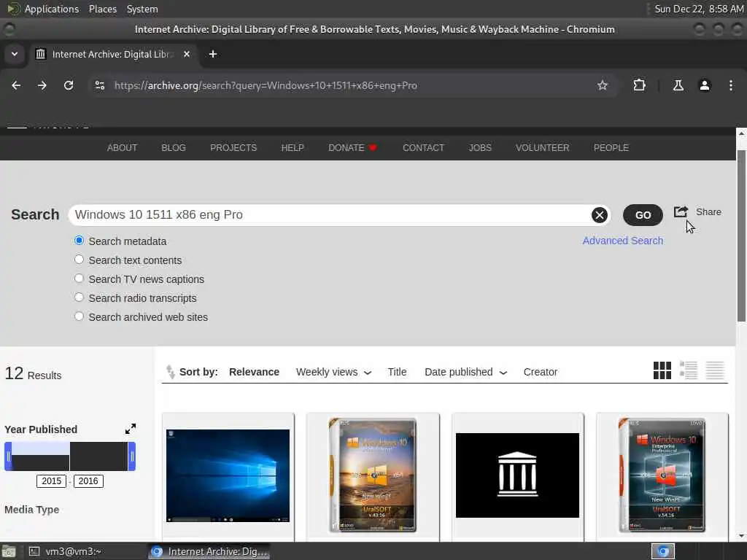The width and height of the screenshot is (747, 560).
Task: Open the browser profile icon
Action: coord(705,85)
